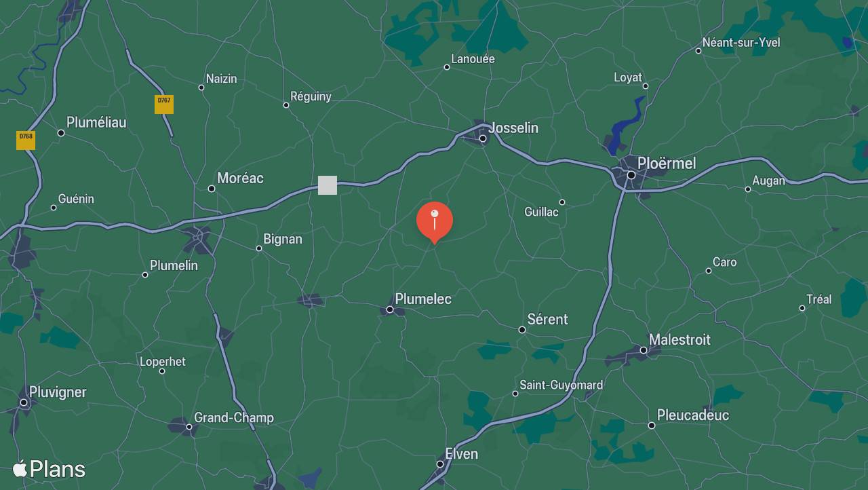Select the Pluméliau place label
The height and width of the screenshot is (490, 868).
[x=96, y=122]
